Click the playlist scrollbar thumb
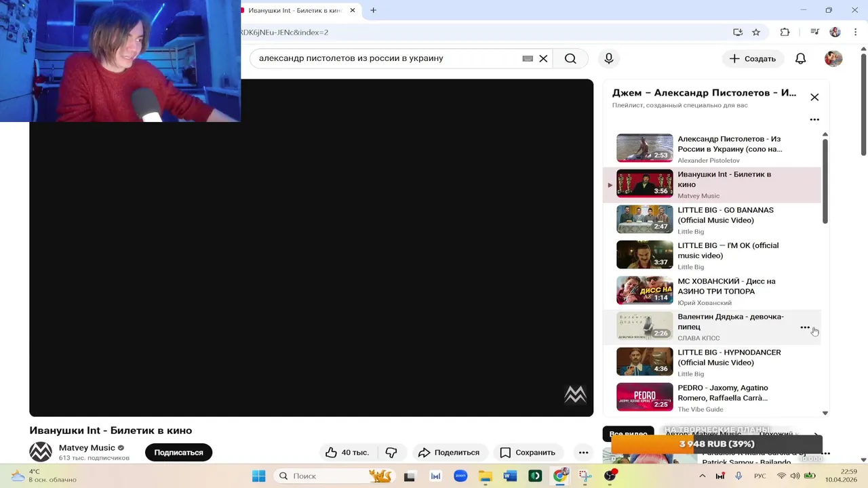 (x=825, y=180)
